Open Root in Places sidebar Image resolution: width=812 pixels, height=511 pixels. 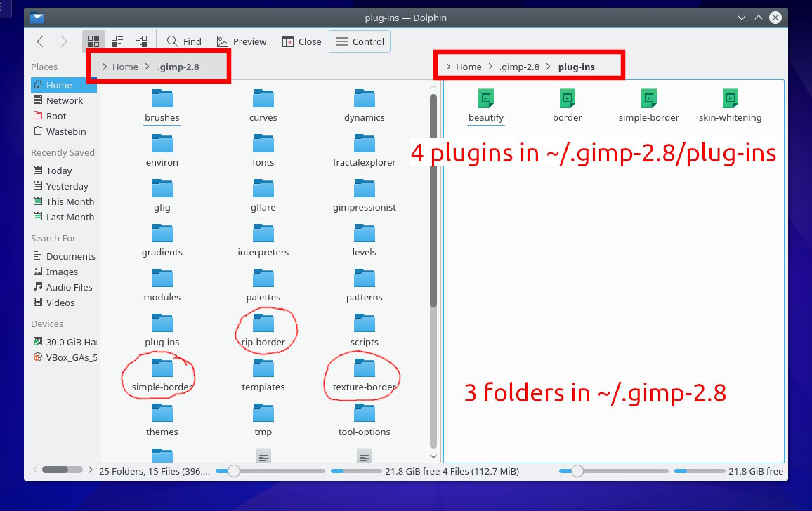(64, 116)
